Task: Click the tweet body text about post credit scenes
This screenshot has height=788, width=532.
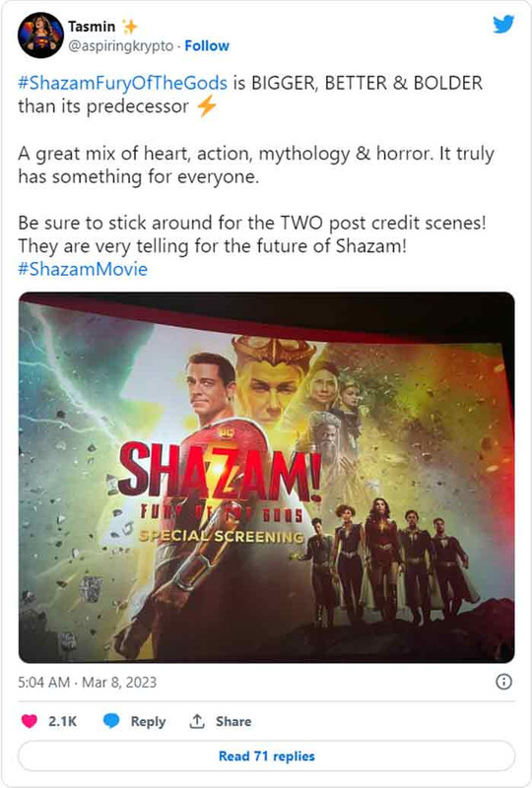Action: 252,234
